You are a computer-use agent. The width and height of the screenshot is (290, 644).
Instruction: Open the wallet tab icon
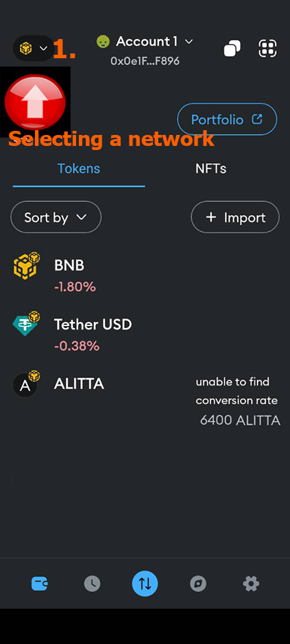tap(40, 583)
